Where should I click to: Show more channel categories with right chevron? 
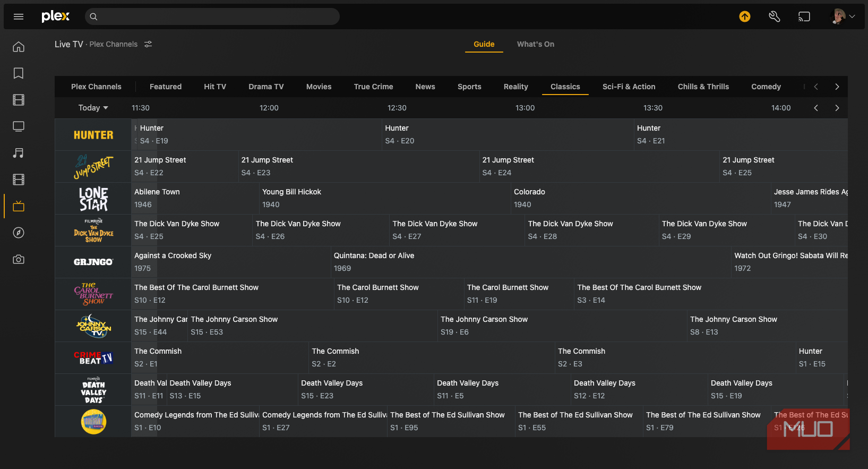click(837, 87)
